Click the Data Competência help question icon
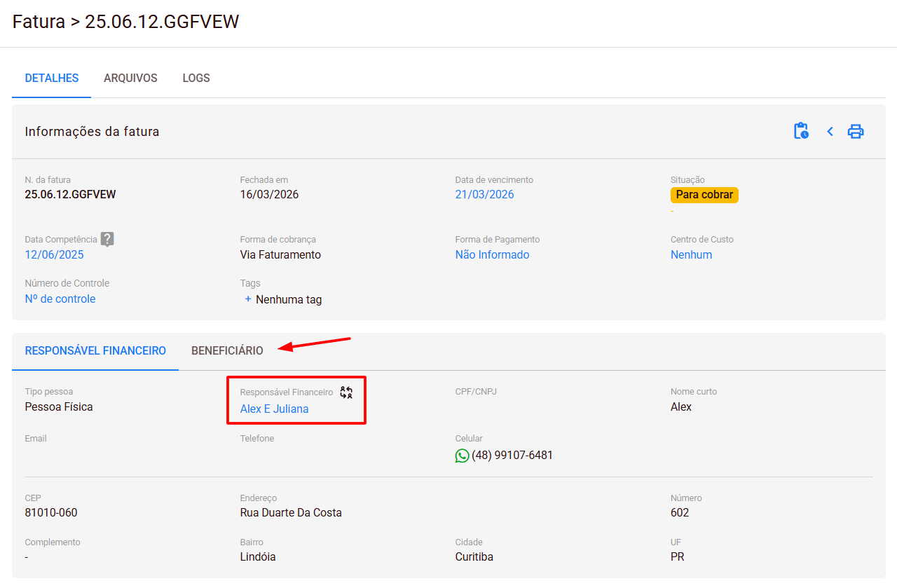This screenshot has width=897, height=588. pos(107,239)
